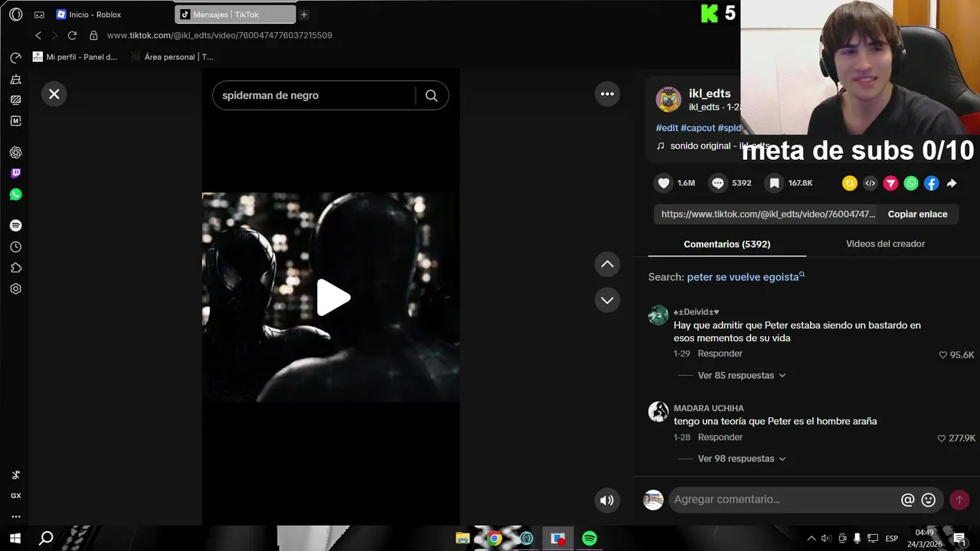Open the ikl_edts profile avatar

[x=668, y=99]
